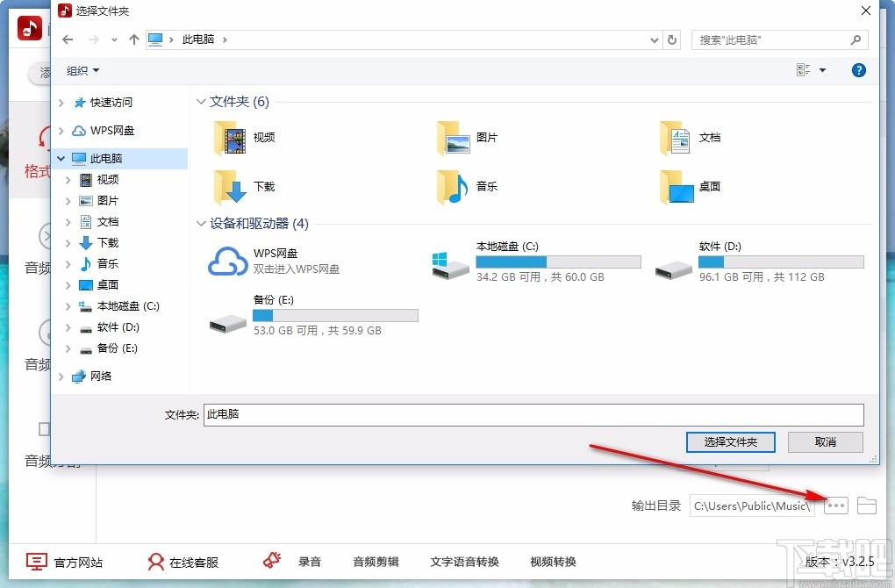Go up one level with up arrow
The height and width of the screenshot is (588, 895).
tap(134, 39)
